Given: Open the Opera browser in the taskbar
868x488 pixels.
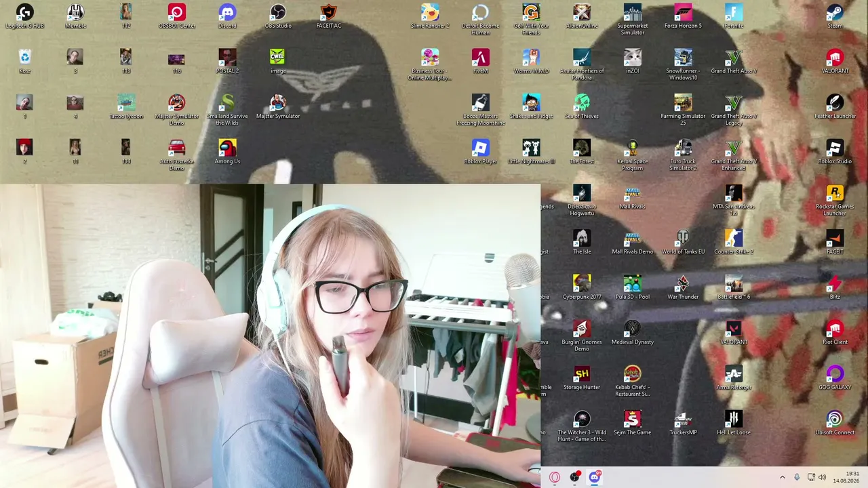Looking at the screenshot, I should coord(555,477).
